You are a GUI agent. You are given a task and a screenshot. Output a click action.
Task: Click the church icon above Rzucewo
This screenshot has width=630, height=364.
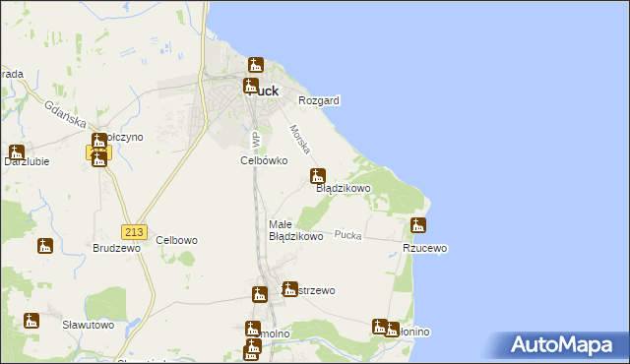[x=418, y=225]
